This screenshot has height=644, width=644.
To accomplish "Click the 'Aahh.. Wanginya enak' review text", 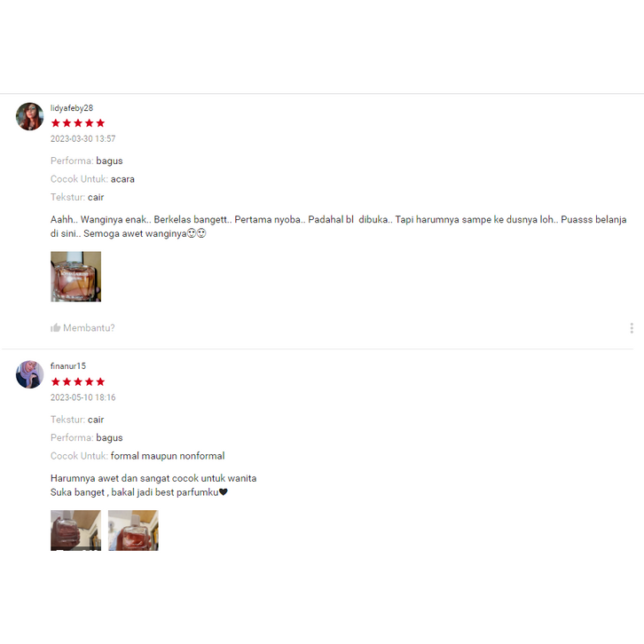I will tap(339, 226).
